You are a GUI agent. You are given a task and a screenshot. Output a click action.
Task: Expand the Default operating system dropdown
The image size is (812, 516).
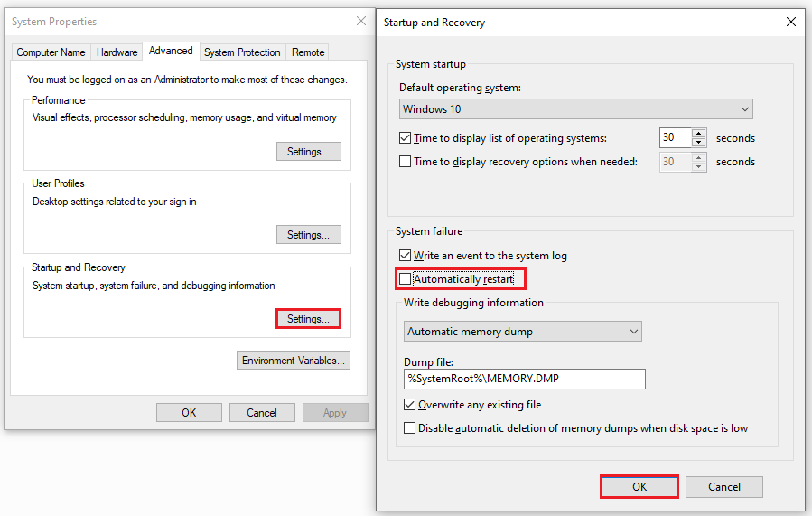click(x=576, y=109)
